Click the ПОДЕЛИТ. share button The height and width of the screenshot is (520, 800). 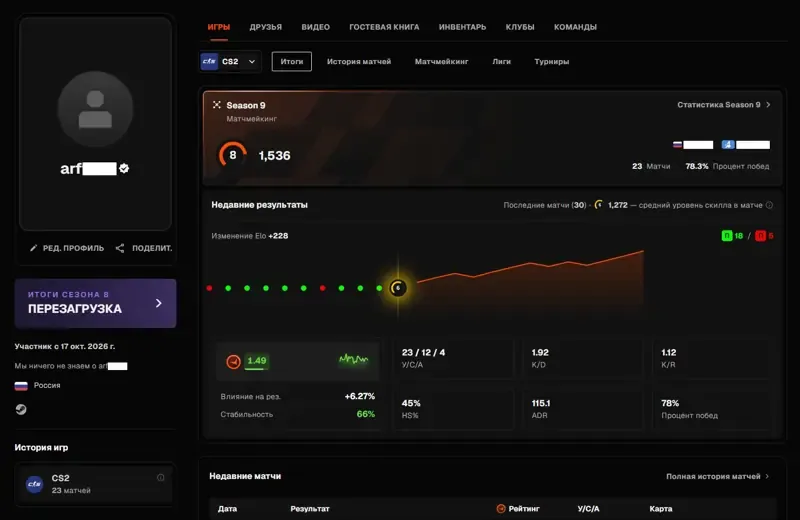[152, 248]
